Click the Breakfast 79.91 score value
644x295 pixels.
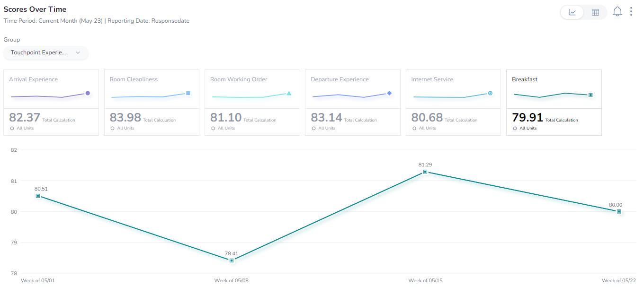click(x=528, y=117)
